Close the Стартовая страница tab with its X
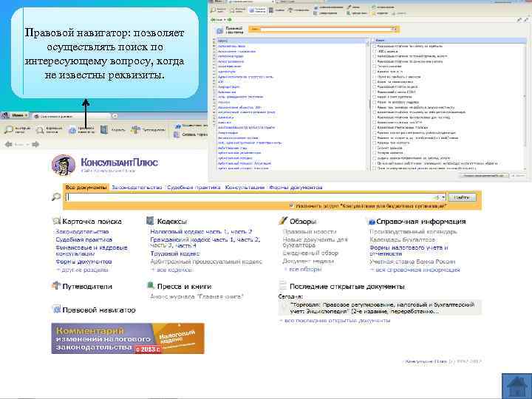The width and height of the screenshot is (532, 399). tap(115, 116)
